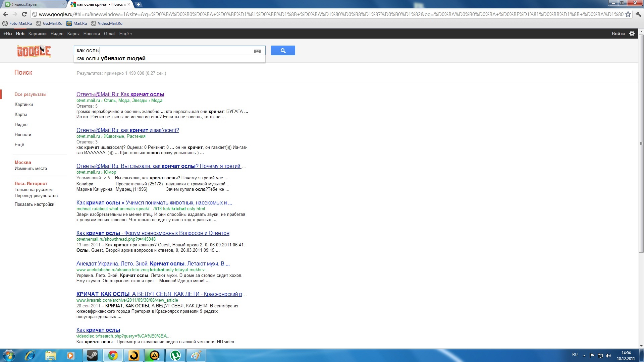644x362 pixels.
Task: Switch to the Яндекс.Карты tab
Action: pyautogui.click(x=33, y=4)
